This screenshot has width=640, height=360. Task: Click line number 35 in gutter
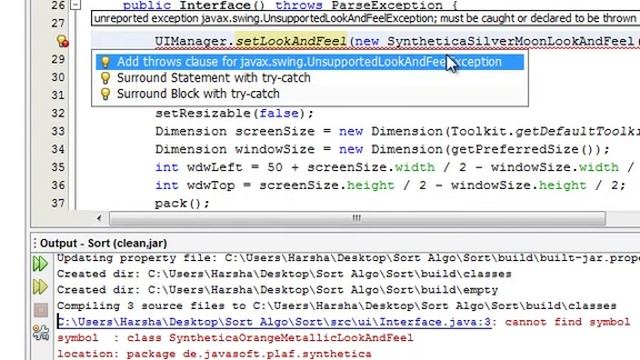(58, 167)
